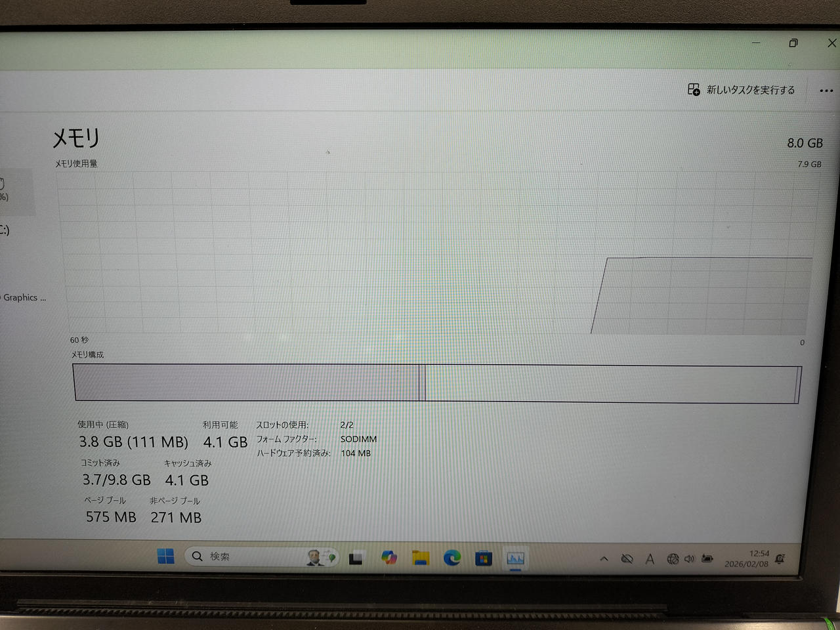Select the C: disk item in sidebar

(5, 230)
